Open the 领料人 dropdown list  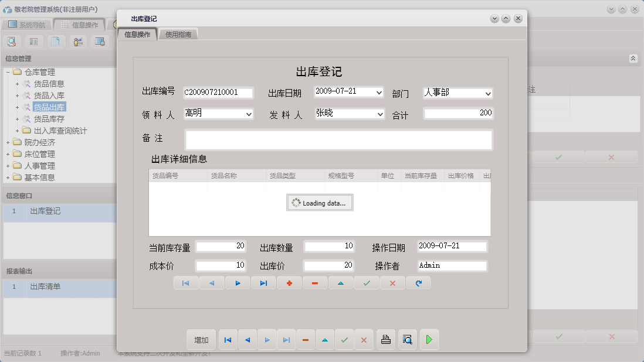[x=249, y=114]
